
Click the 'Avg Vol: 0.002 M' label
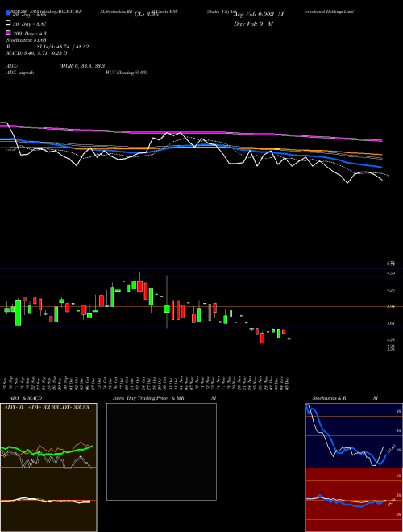[259, 15]
